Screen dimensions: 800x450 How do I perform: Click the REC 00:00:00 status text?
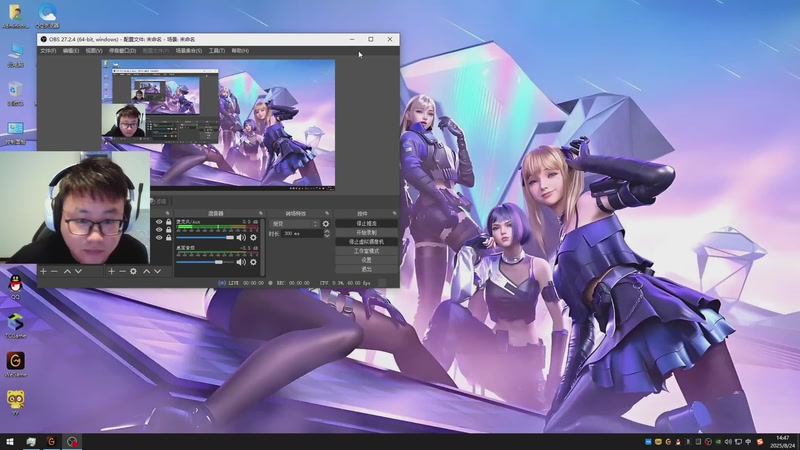[293, 283]
